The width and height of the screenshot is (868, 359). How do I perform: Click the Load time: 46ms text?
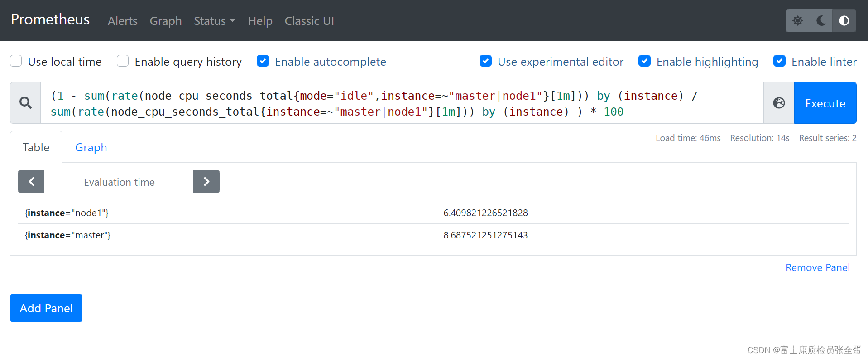point(688,138)
